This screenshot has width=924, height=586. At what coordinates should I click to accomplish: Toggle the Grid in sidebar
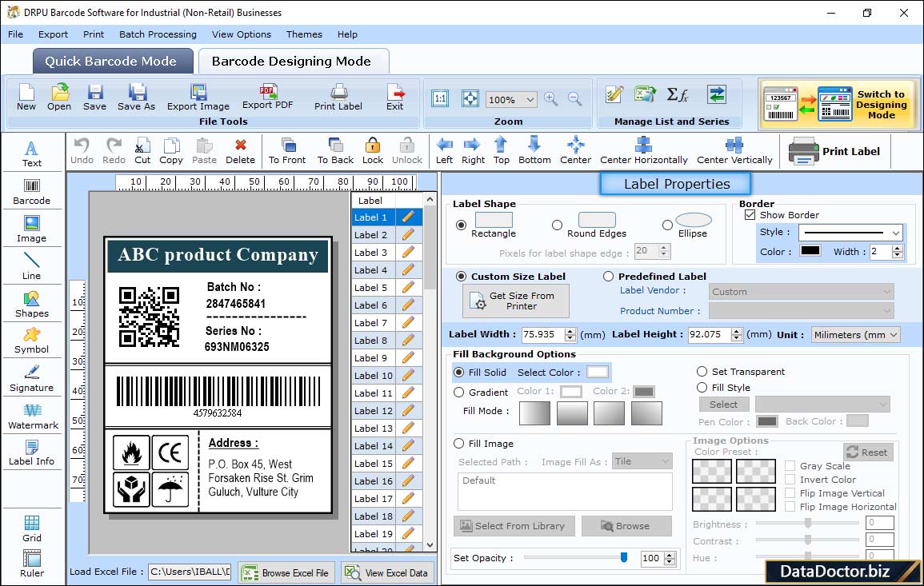32,528
